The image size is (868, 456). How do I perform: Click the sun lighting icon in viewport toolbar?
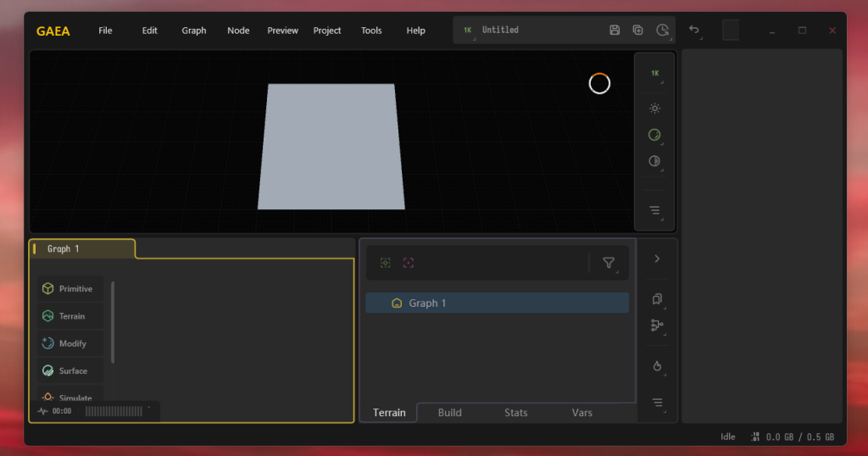(x=654, y=108)
